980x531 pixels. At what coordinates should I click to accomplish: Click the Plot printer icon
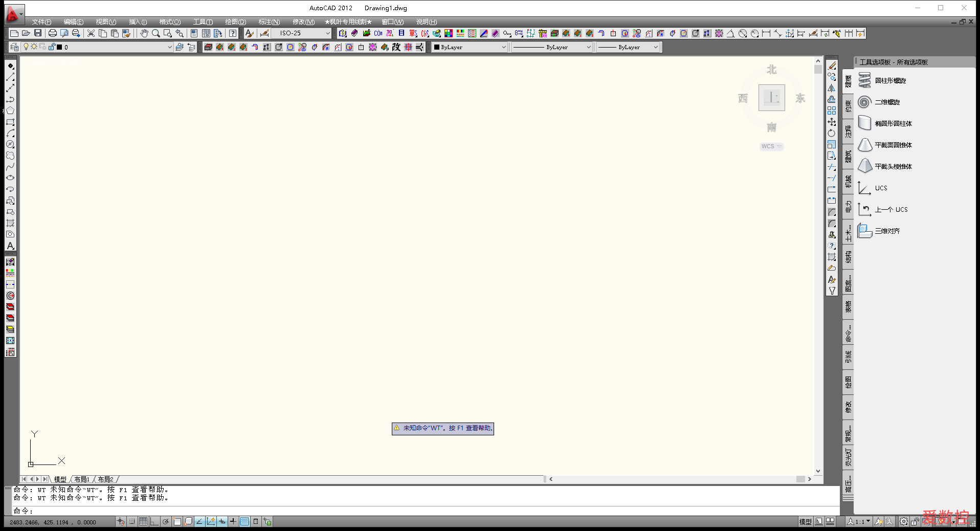(52, 33)
